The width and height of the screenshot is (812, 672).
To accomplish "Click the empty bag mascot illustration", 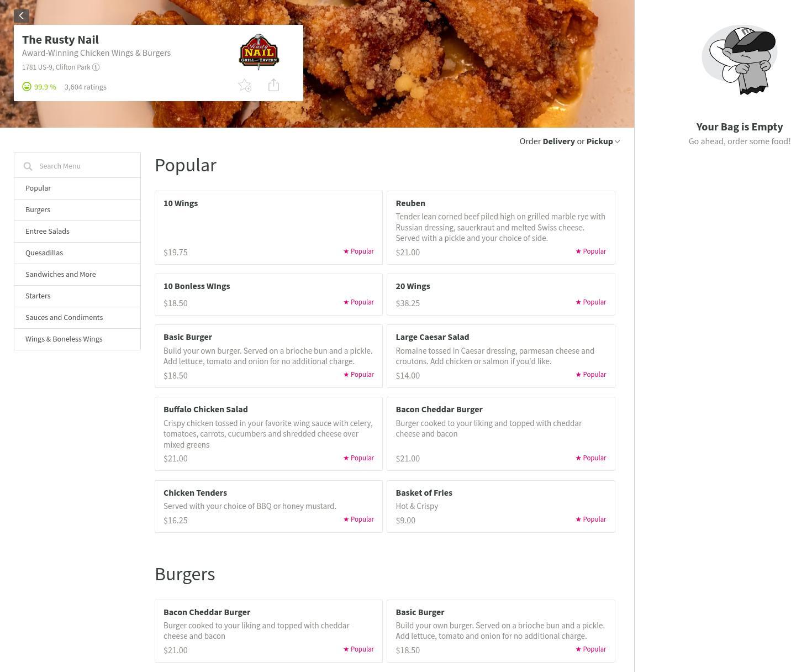I will tap(740, 60).
